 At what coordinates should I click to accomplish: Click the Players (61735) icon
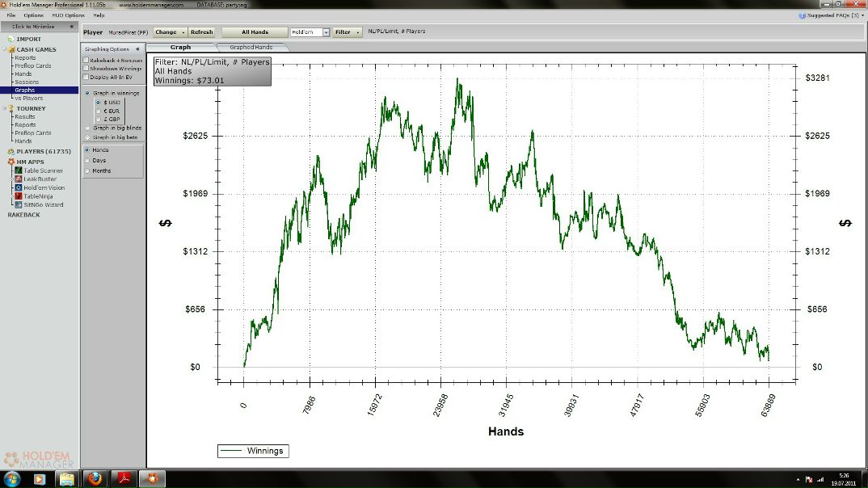(11, 151)
